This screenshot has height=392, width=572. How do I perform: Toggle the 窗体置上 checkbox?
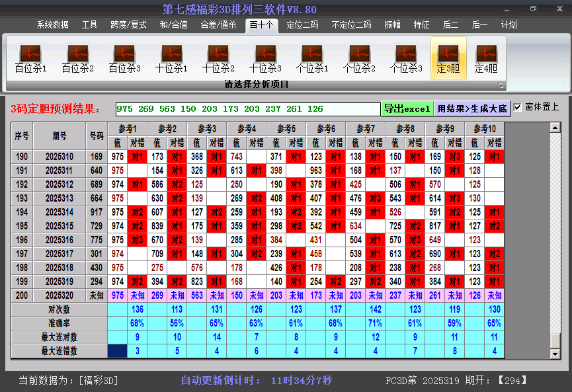[517, 108]
